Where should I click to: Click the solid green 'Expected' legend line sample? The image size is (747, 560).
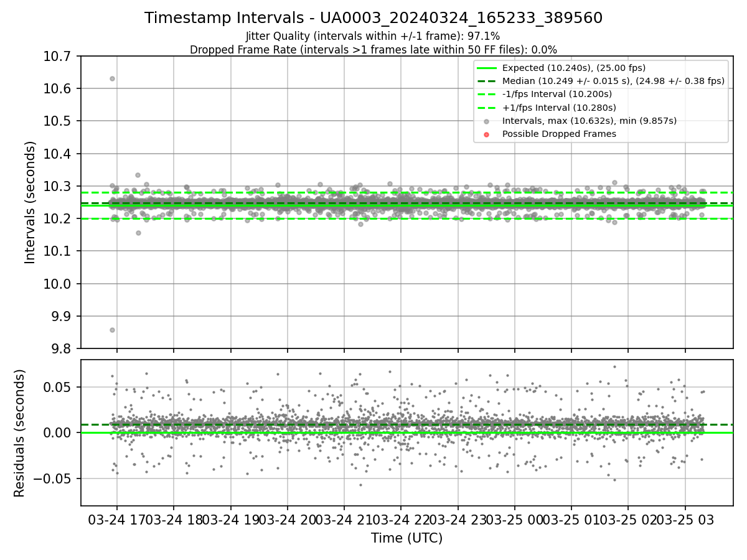[487, 68]
